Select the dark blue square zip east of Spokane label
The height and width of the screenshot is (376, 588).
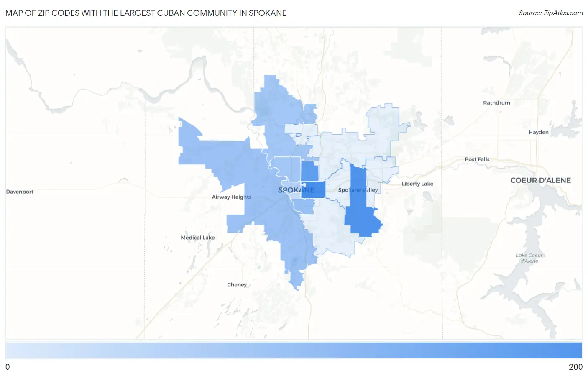tap(314, 190)
